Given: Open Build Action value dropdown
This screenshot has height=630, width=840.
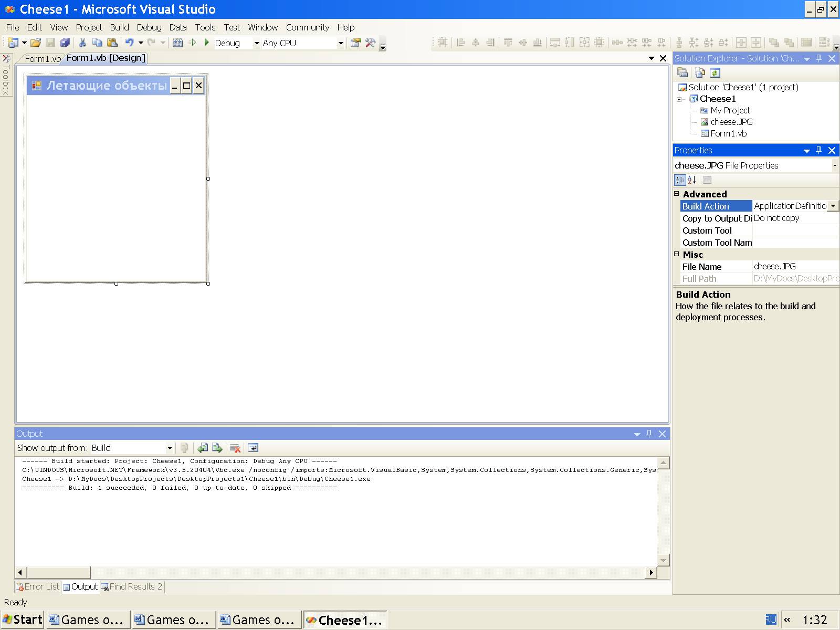Looking at the screenshot, I should [x=833, y=206].
